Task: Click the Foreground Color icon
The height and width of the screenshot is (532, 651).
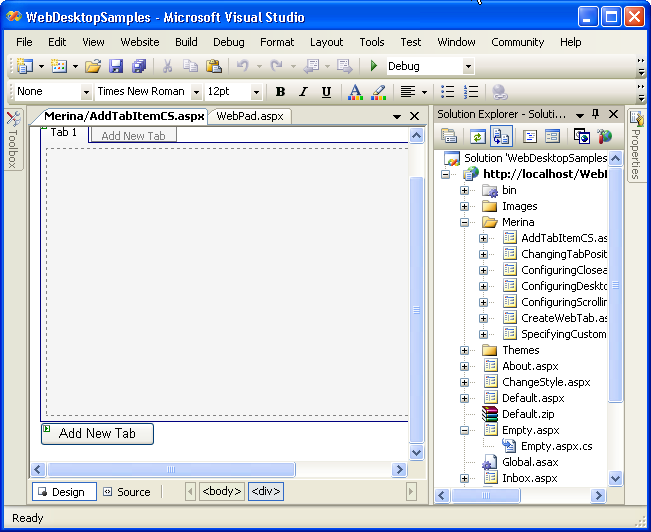Action: click(x=354, y=92)
